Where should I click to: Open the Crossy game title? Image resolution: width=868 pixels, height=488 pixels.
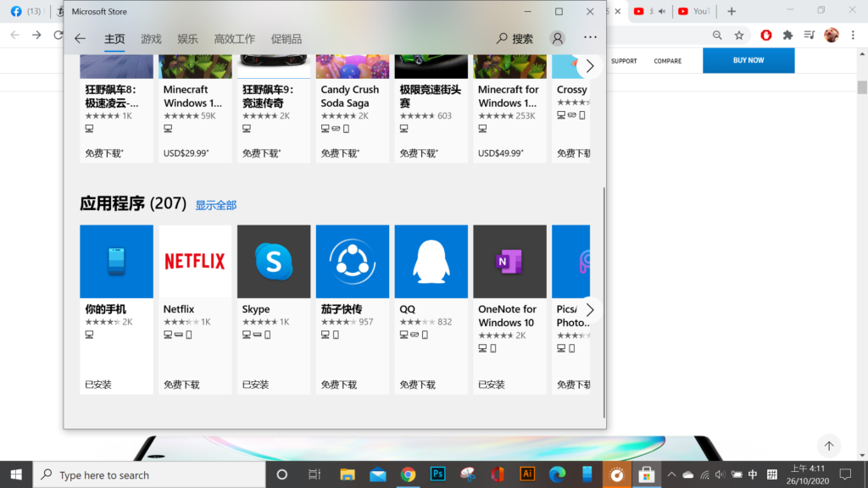click(572, 90)
